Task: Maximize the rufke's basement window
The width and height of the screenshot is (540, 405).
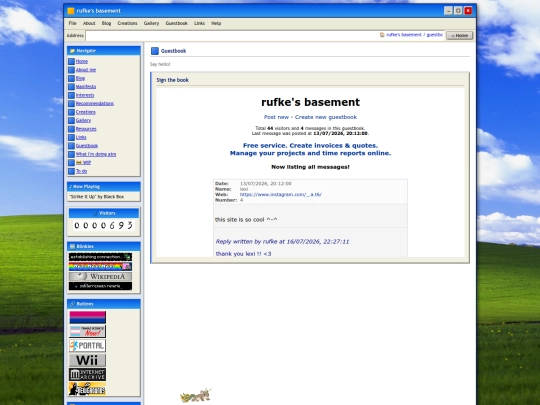Action: 458,11
